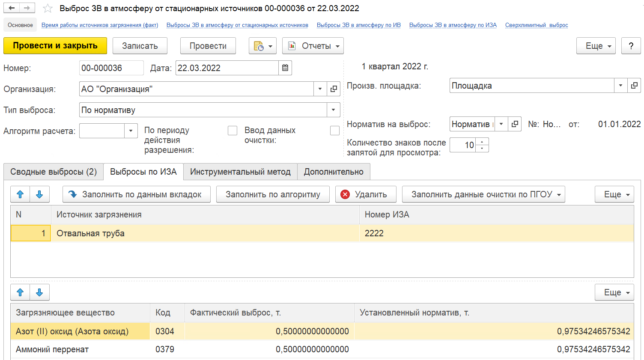This screenshot has height=360, width=644.
Task: Open Еще menu of the substances table
Action: [x=614, y=292]
